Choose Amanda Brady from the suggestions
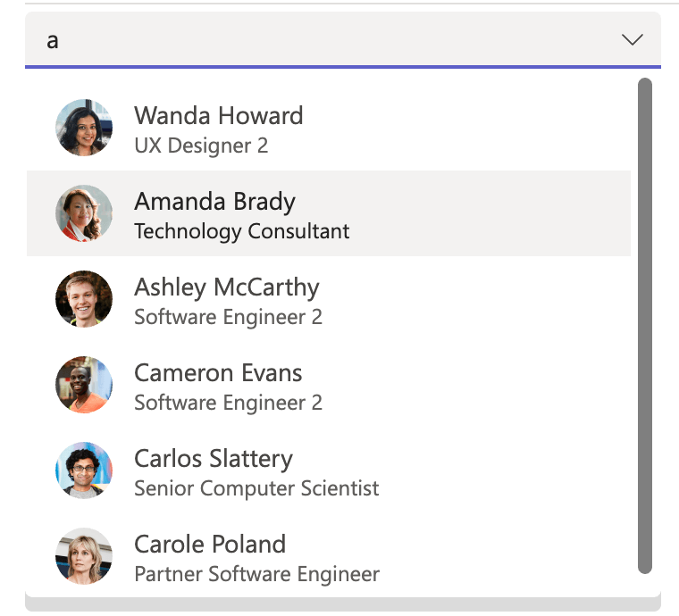Screen dimensions: 679x616 pos(214,202)
